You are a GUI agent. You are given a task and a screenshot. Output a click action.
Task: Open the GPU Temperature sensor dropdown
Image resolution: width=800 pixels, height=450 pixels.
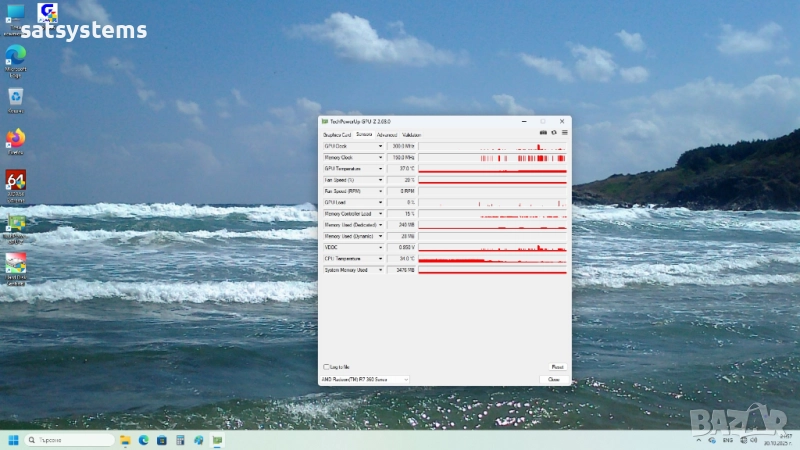click(380, 169)
